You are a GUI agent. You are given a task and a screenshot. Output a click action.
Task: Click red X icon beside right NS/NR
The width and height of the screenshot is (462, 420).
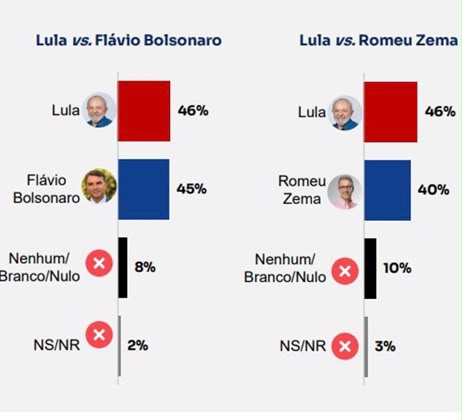345,346
